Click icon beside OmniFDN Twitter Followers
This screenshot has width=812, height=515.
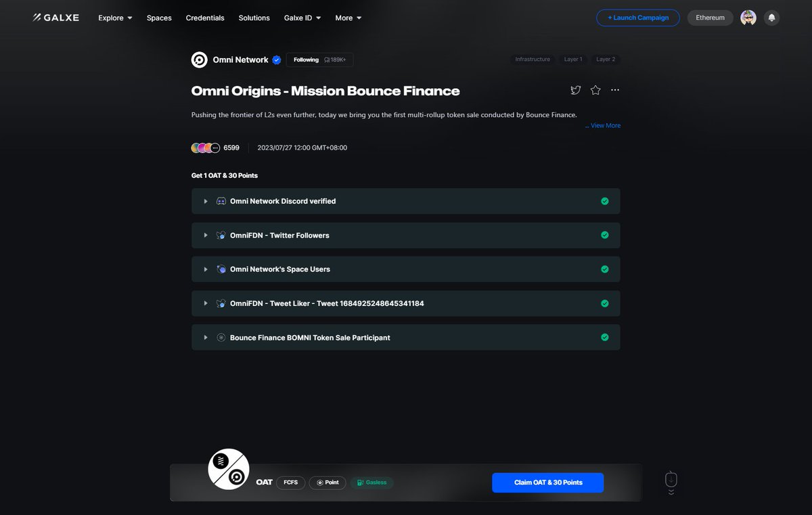point(221,235)
